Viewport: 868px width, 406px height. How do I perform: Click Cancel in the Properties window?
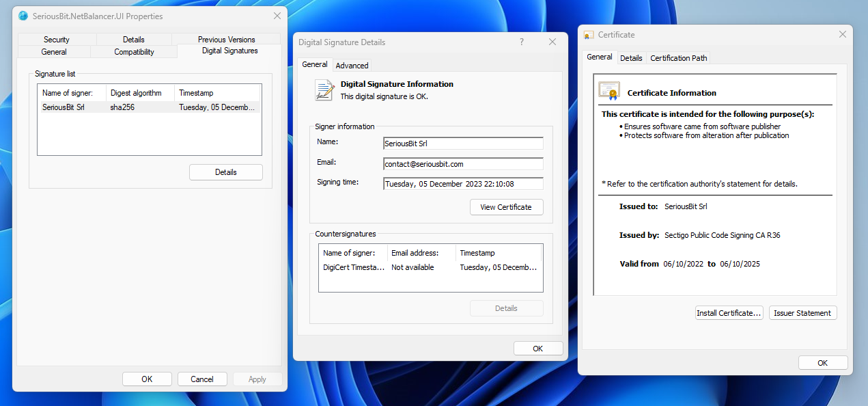click(202, 379)
